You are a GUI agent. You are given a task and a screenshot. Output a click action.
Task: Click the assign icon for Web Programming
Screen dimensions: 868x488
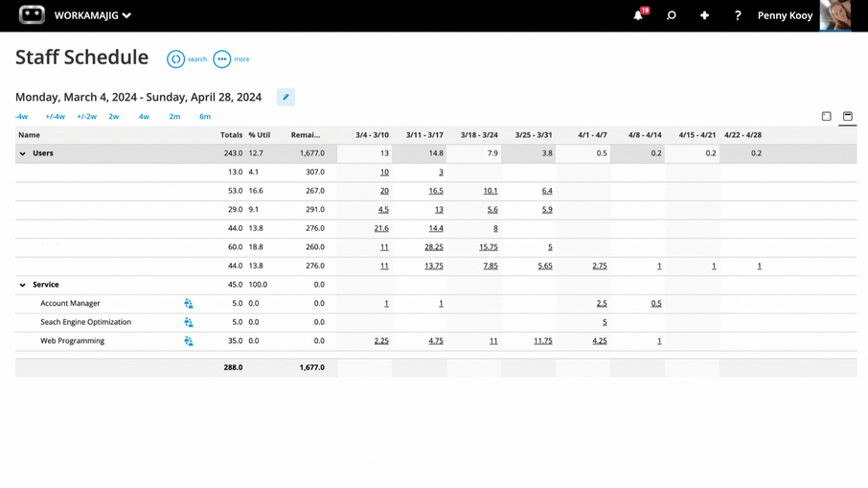189,341
